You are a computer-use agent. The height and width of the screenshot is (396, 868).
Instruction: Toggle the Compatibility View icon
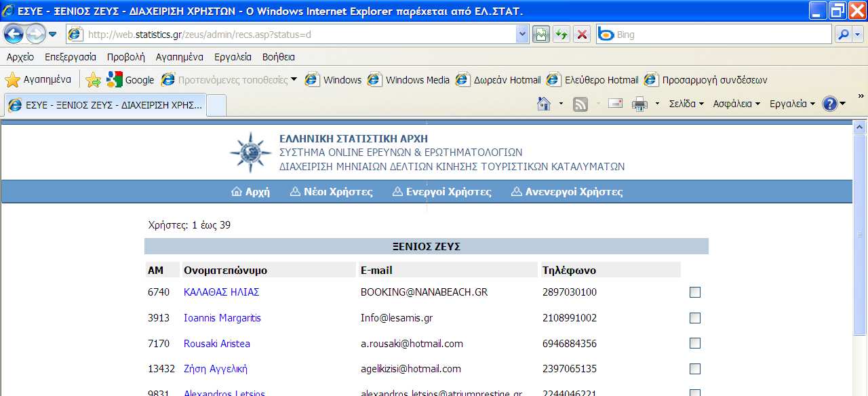click(x=540, y=34)
